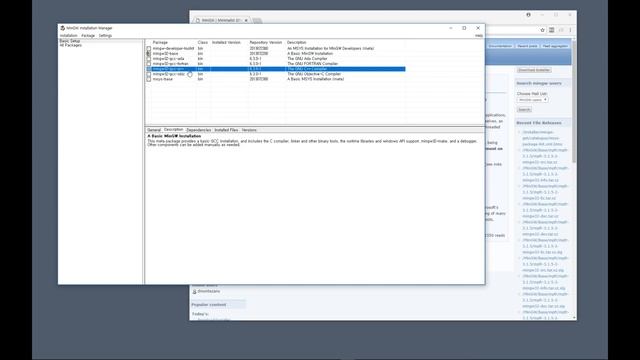Image resolution: width=640 pixels, height=360 pixels.
Task: Toggle the mingw32-base package checkbox
Action: tap(149, 53)
